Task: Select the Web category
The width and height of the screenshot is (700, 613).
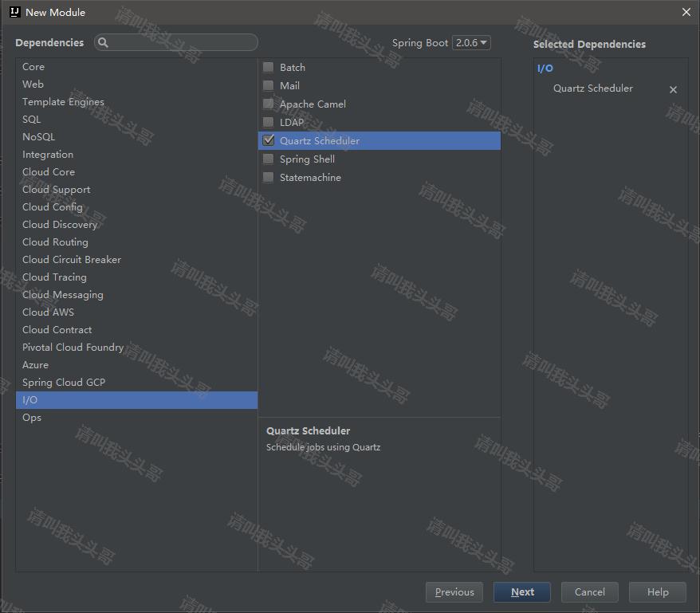Action: click(136, 84)
